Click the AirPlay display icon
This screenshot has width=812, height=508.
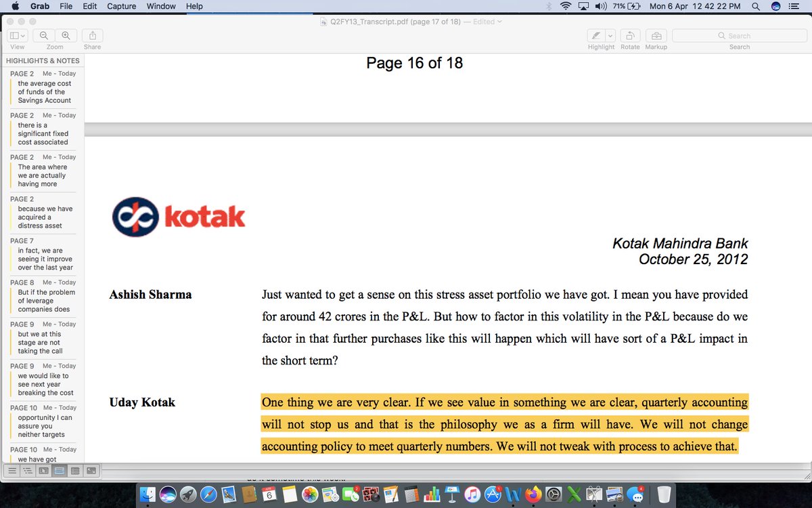(583, 6)
